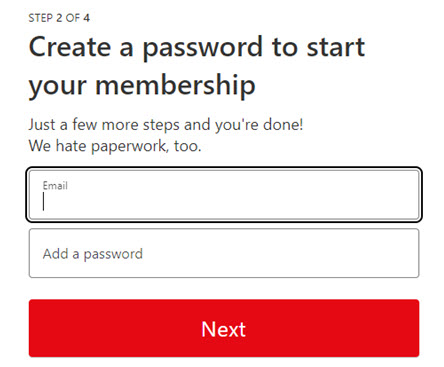
Task: Click 'Just a few more steps' text
Action: [166, 125]
